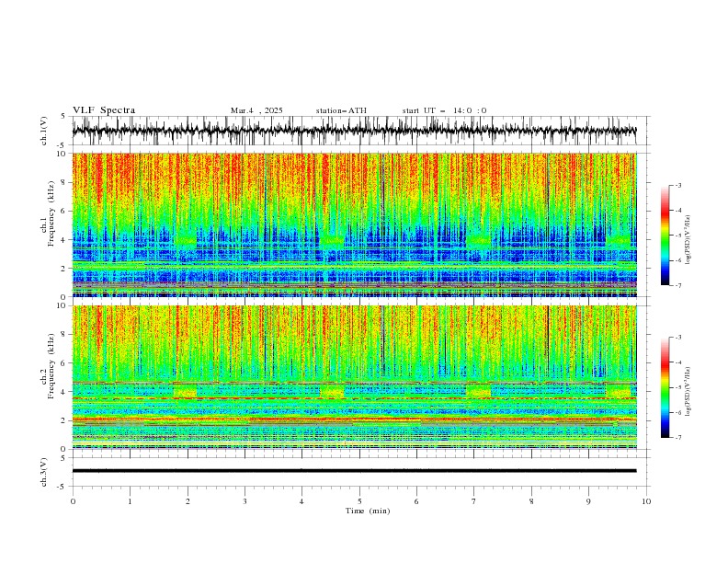This screenshot has width=728, height=563.
Task: Click the ch.1 spectrogram panel
Action: (354, 224)
